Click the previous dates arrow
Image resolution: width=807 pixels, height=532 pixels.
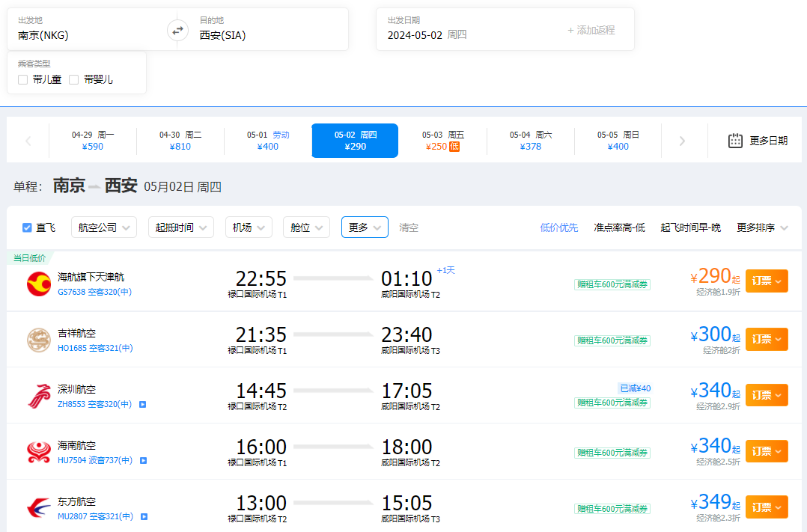(28, 141)
